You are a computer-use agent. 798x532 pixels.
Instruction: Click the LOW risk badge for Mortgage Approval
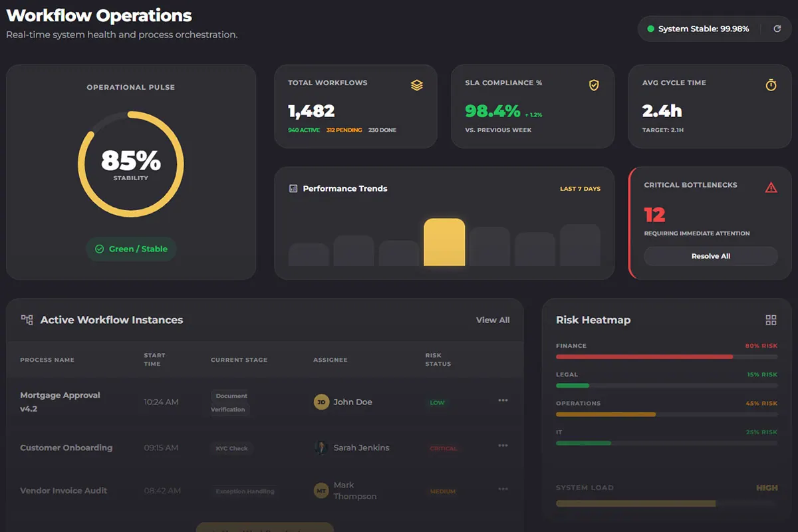[x=437, y=402]
